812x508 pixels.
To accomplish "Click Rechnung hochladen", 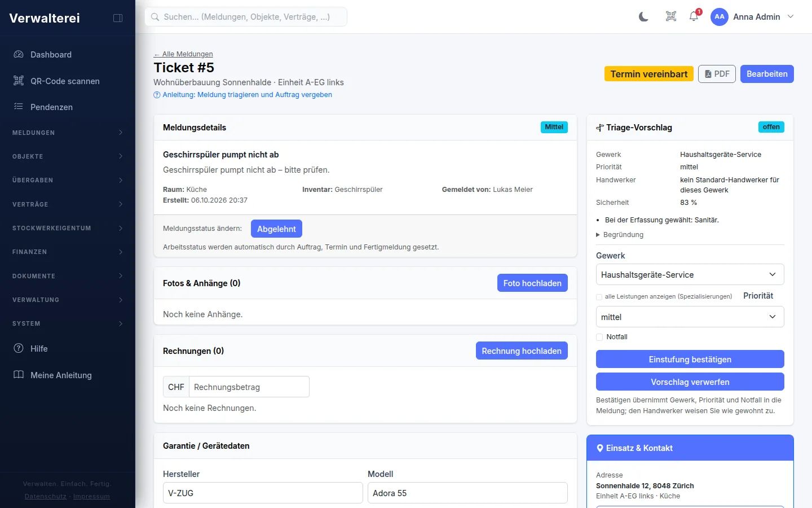I will (522, 351).
